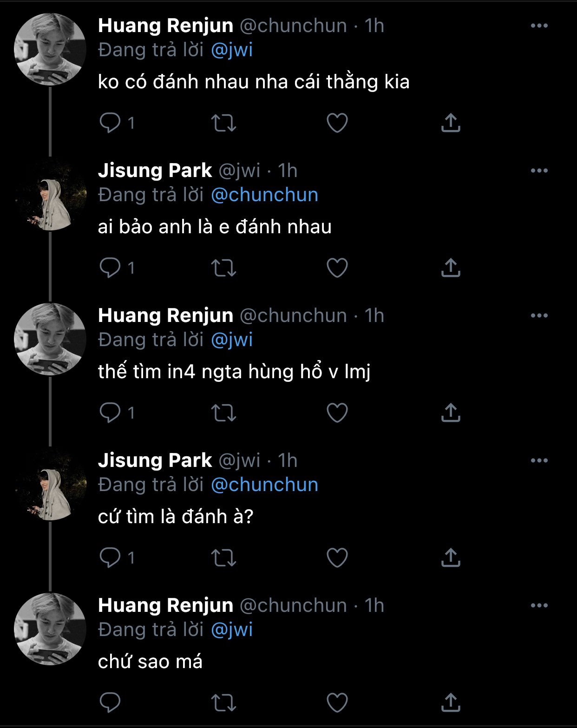Share the "cứ tìm là đánh à?" tweet
577x728 pixels.
click(450, 557)
